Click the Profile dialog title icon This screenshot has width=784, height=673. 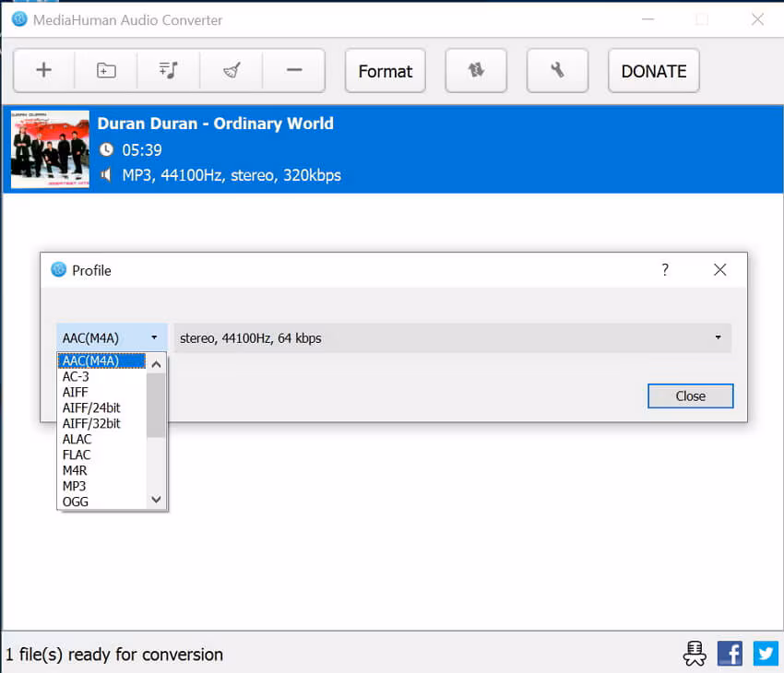click(x=58, y=269)
